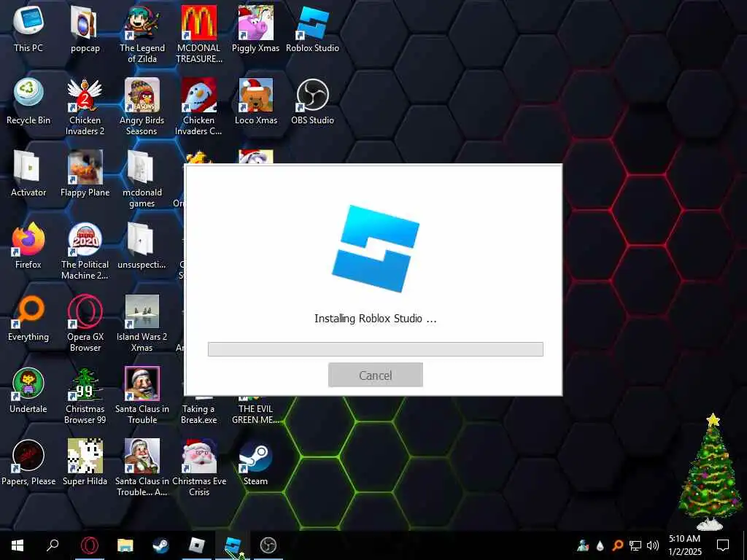Click the installation progress bar
The width and height of the screenshot is (747, 560).
376,349
